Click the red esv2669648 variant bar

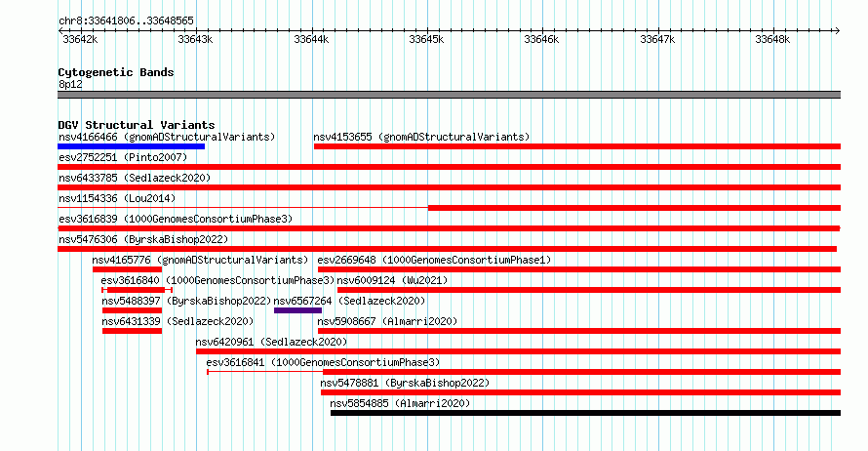pyautogui.click(x=579, y=269)
